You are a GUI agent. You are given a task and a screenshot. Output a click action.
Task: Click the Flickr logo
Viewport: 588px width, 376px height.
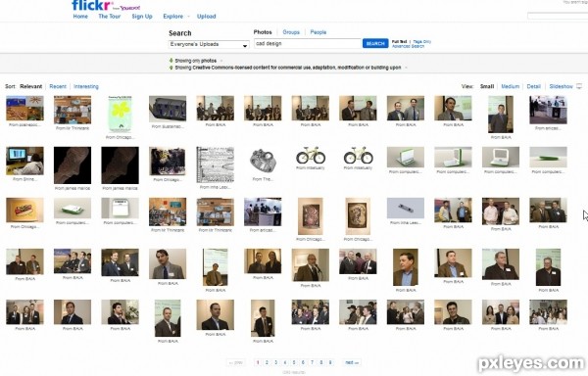(x=93, y=5)
